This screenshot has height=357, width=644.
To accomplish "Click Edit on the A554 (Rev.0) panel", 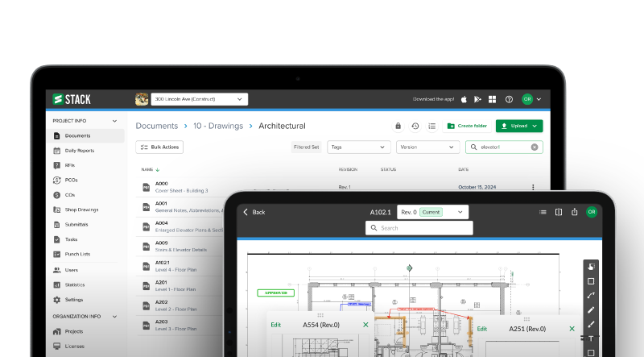I will [x=276, y=325].
